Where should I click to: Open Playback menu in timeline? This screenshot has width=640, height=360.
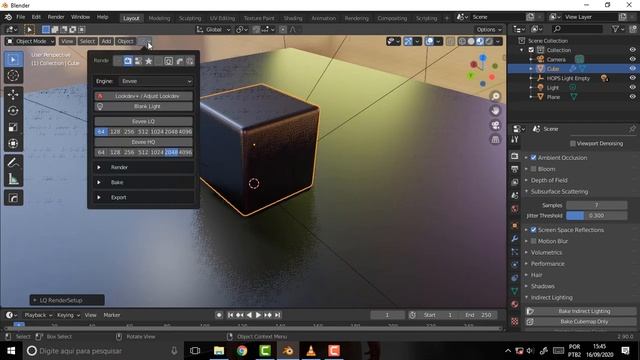[38, 315]
